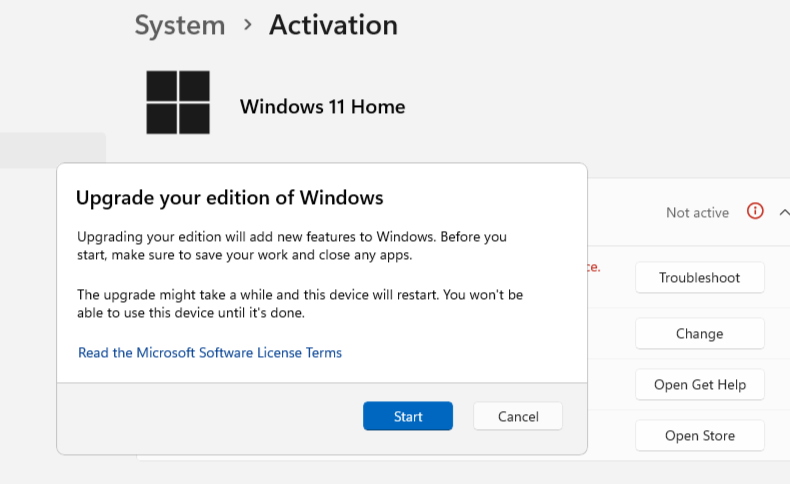Click the Upgrade your edition of Windows title
The height and width of the screenshot is (484, 790).
pos(230,197)
